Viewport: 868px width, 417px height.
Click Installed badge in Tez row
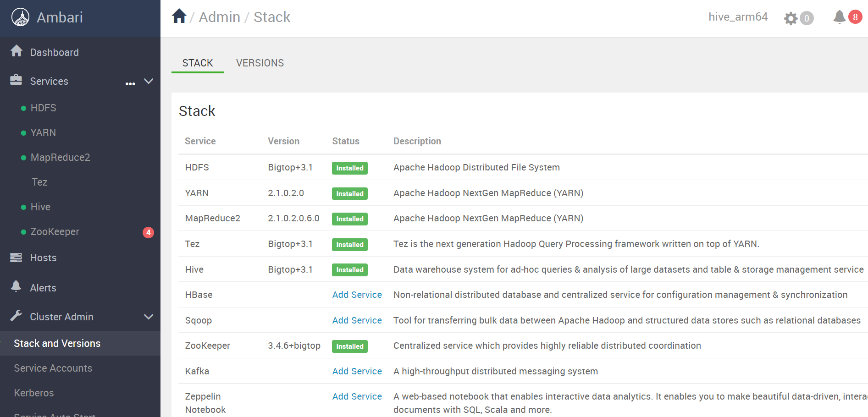pyautogui.click(x=349, y=245)
